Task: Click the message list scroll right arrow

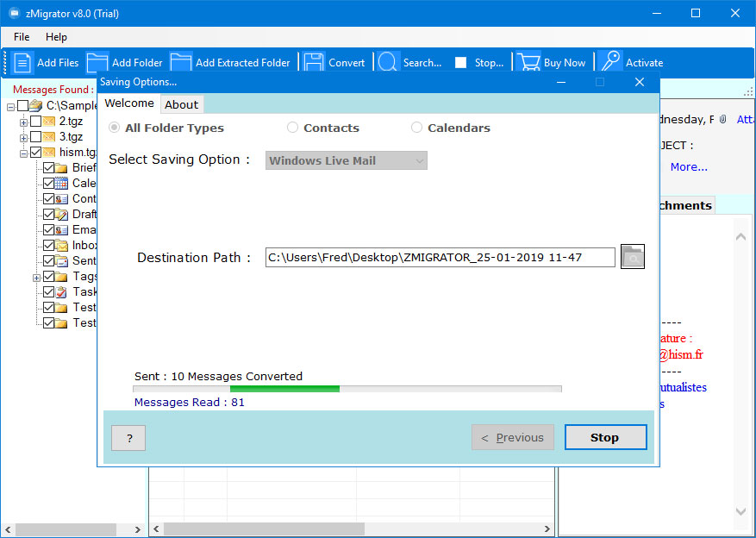Action: [x=547, y=529]
